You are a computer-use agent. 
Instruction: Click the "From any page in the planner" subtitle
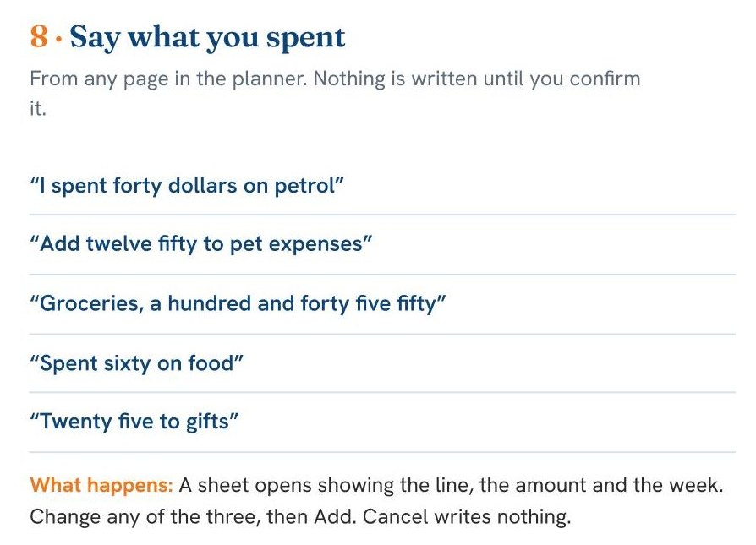coord(168,79)
